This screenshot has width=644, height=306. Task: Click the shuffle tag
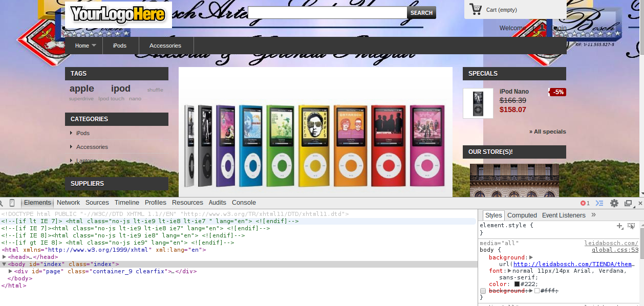pos(155,90)
